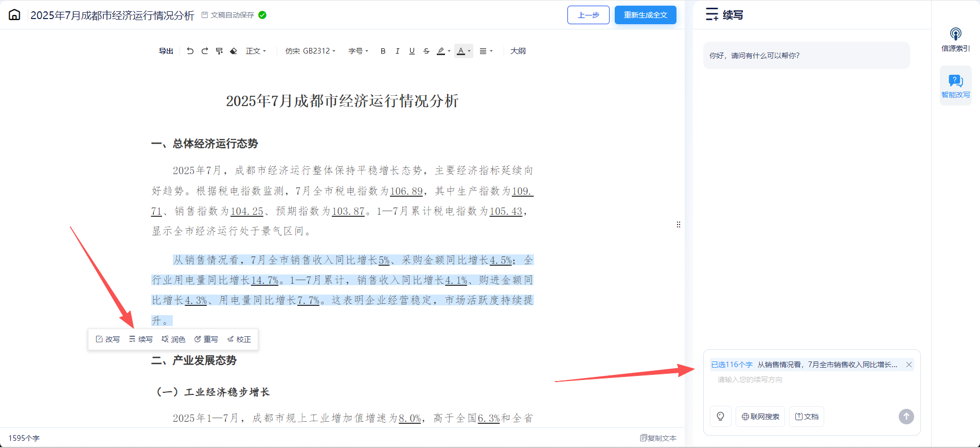The height and width of the screenshot is (448, 980).
Task: Click the 1595个字 word count
Action: pyautogui.click(x=24, y=438)
